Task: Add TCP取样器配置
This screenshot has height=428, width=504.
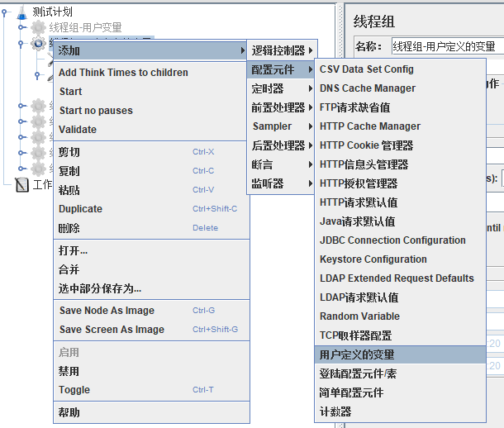Action: point(400,335)
